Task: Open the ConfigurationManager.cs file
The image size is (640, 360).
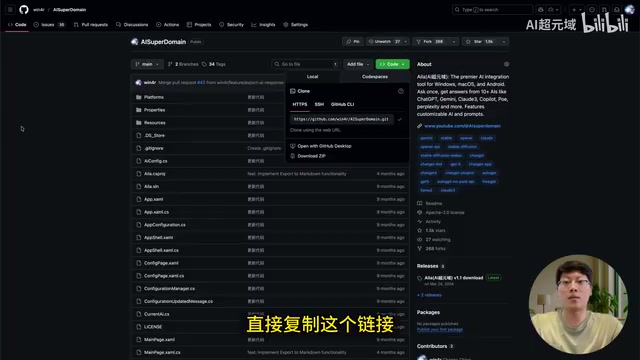Action: click(x=169, y=289)
